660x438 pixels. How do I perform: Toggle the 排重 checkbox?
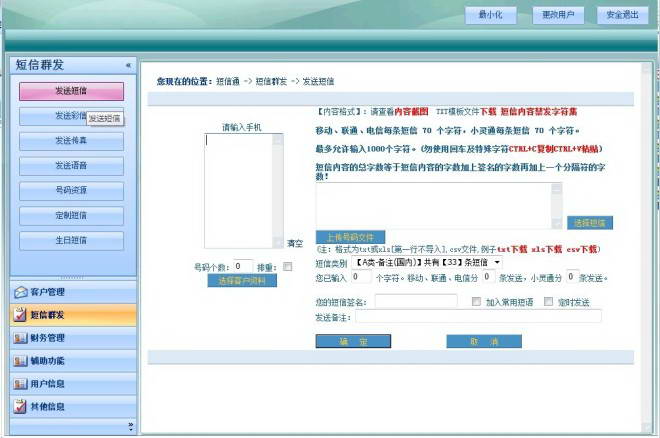(x=287, y=267)
